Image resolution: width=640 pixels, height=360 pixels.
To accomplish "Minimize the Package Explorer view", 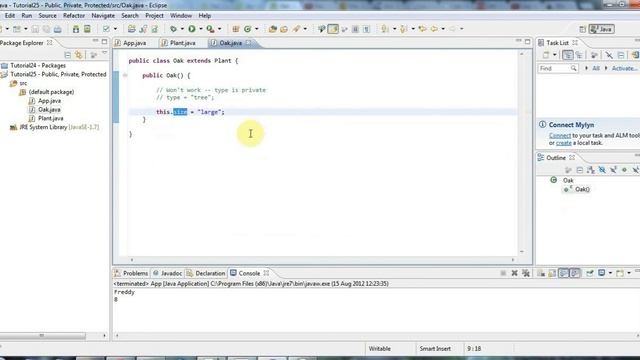I will (95, 41).
